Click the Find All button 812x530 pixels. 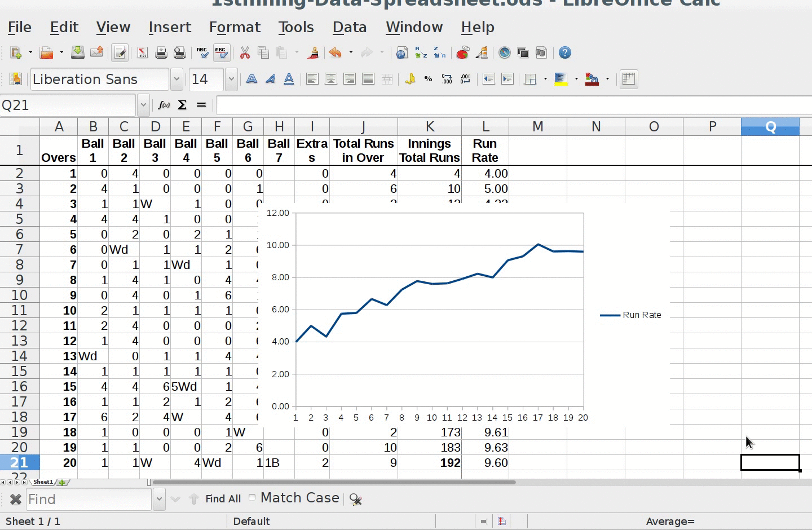(223, 499)
